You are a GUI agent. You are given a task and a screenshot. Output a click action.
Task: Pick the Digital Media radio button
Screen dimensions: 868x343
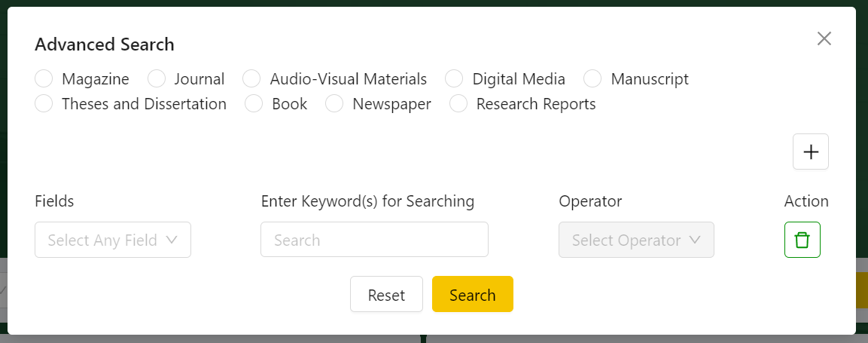[x=454, y=79]
